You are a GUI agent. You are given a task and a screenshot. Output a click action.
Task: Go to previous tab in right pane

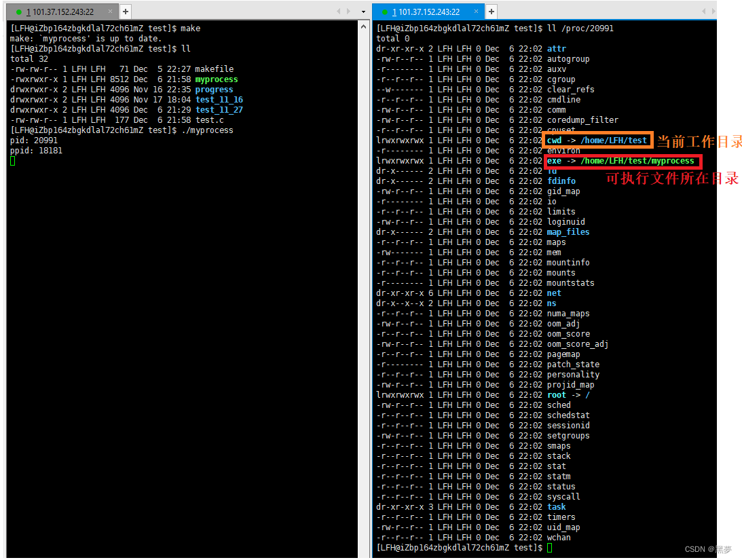pos(704,12)
